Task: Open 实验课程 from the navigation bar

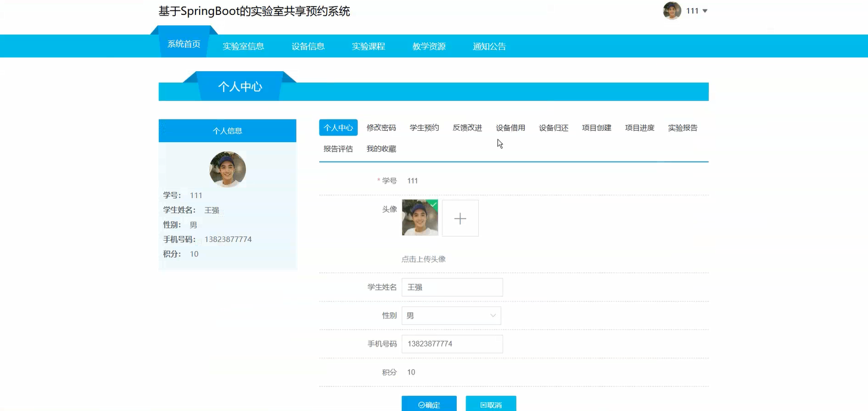Action: click(x=368, y=46)
